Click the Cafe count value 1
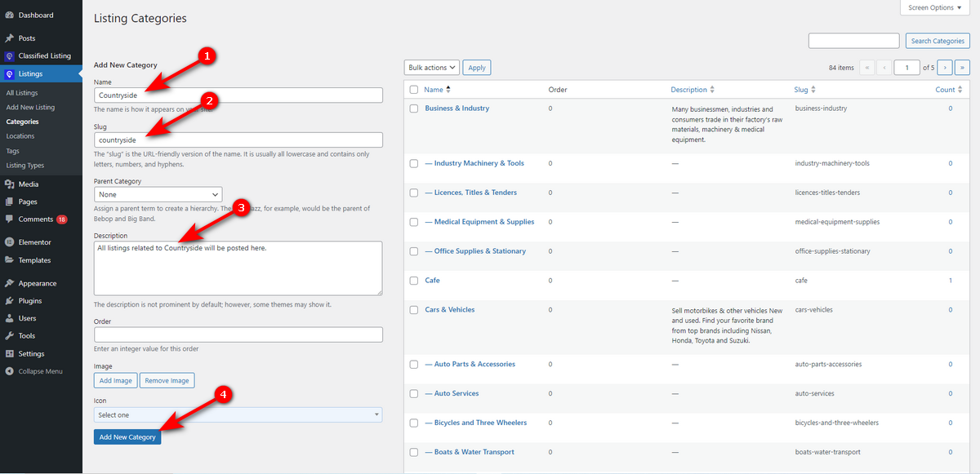This screenshot has height=474, width=980. click(951, 281)
